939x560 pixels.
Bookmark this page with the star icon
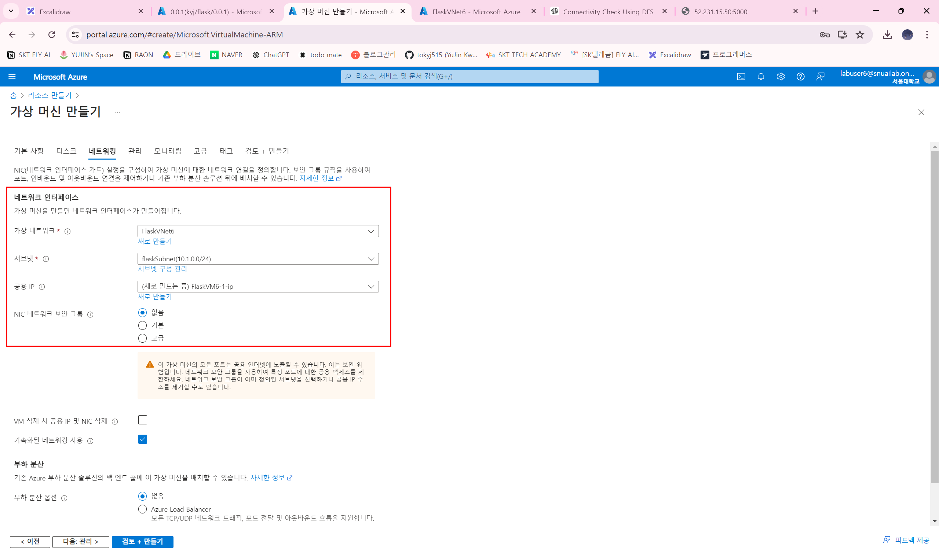coord(860,35)
